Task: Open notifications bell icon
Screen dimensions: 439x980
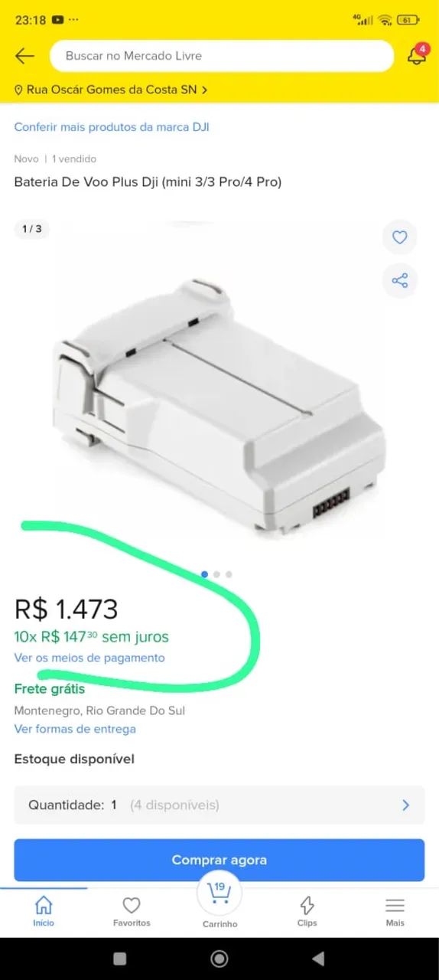Action: pos(417,55)
